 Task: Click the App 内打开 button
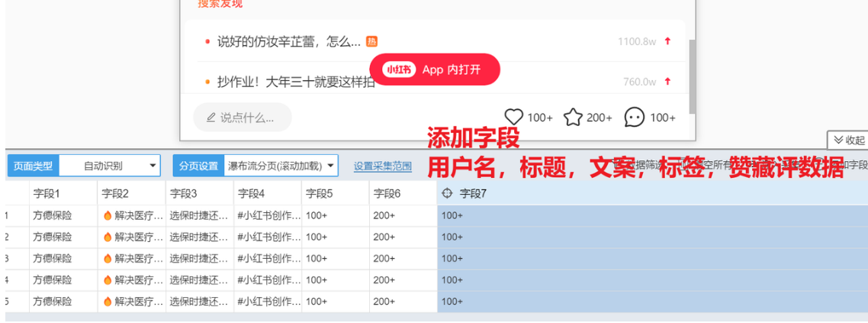point(435,69)
